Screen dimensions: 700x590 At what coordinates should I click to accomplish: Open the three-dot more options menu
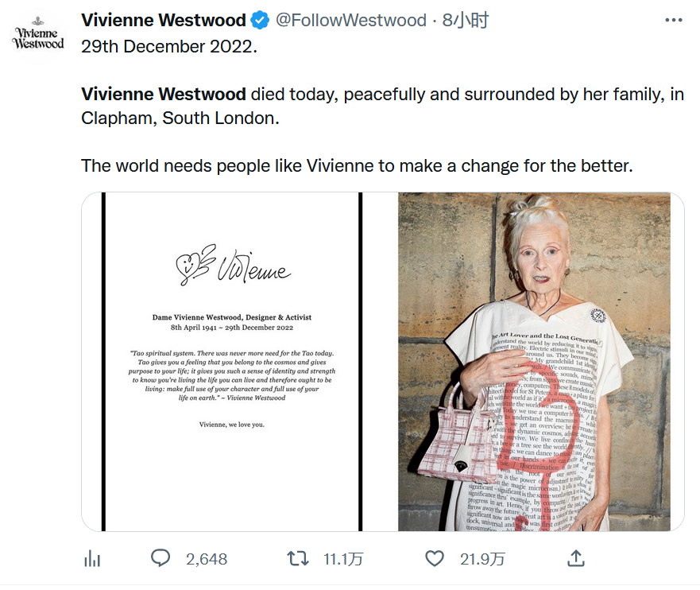(x=672, y=20)
